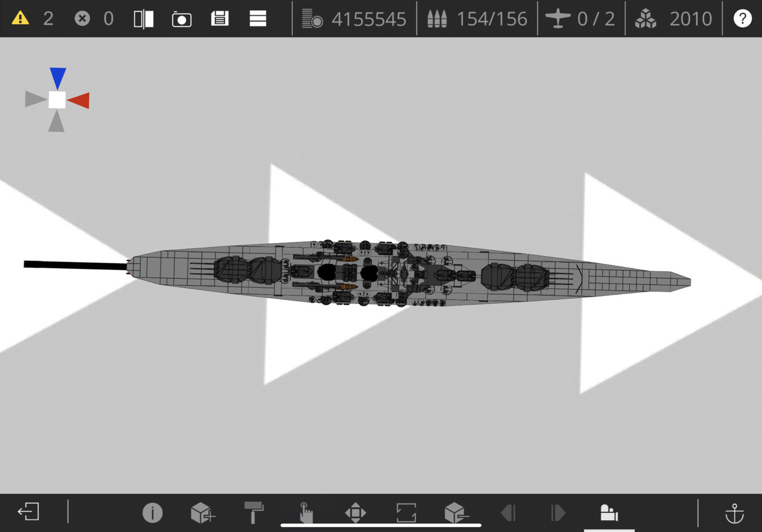Image resolution: width=762 pixels, height=532 pixels.
Task: Save the ship with the disk icon
Action: coord(220,19)
